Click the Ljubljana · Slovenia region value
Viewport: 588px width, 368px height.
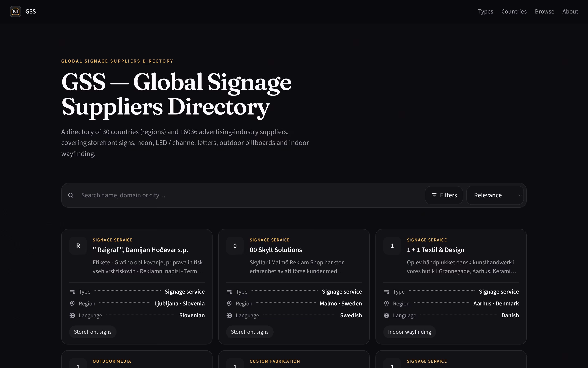tap(179, 304)
